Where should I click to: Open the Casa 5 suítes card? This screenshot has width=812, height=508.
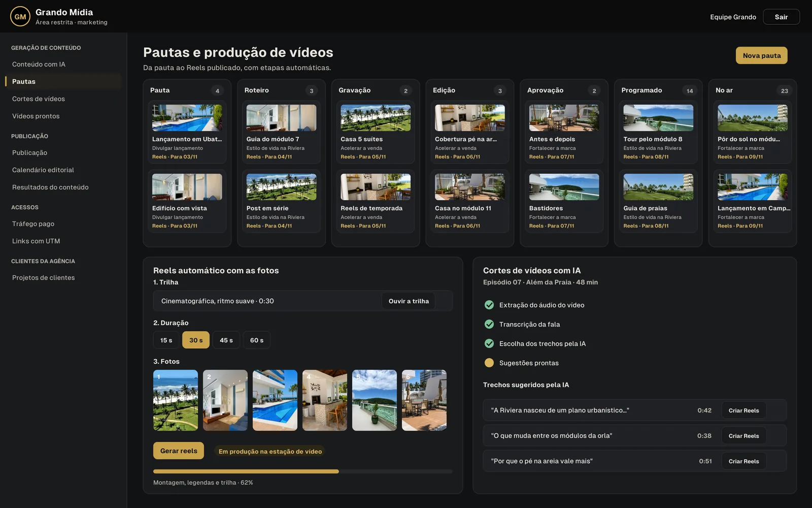pos(376,132)
